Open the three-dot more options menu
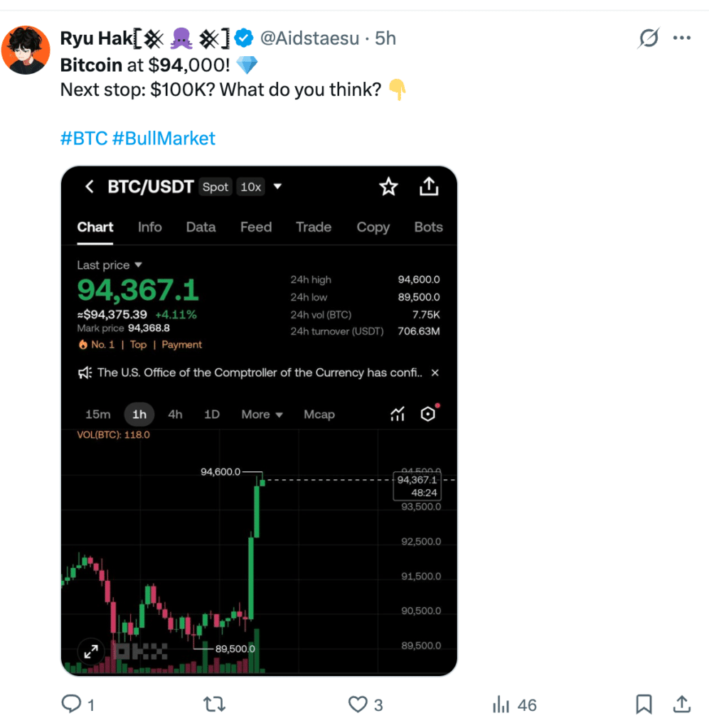This screenshot has width=709, height=728. [681, 38]
